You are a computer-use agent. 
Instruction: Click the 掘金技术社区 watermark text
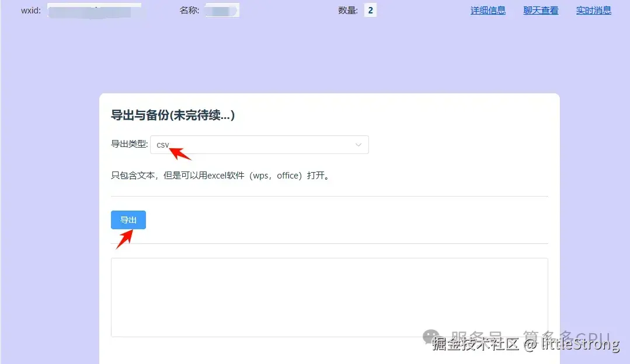tap(476, 345)
